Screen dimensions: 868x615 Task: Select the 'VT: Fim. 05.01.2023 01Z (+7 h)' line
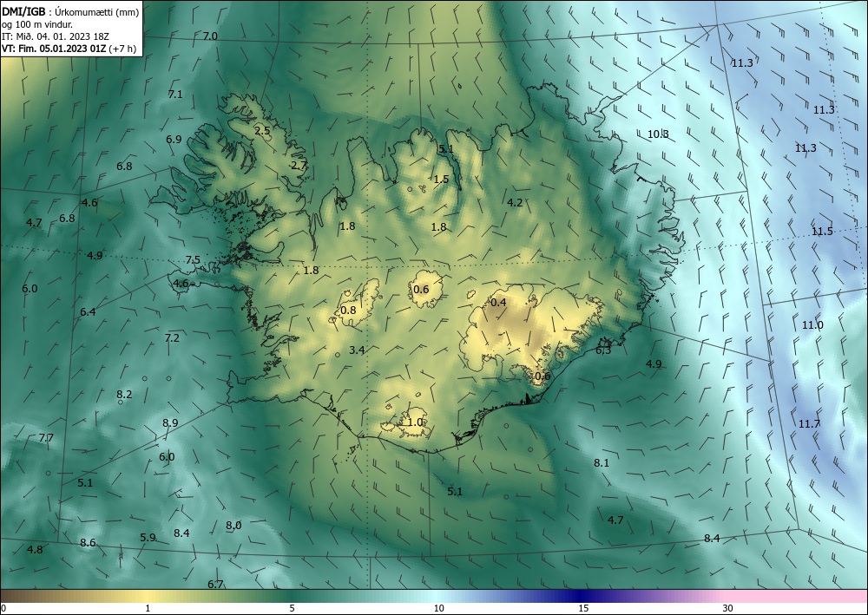pos(69,48)
